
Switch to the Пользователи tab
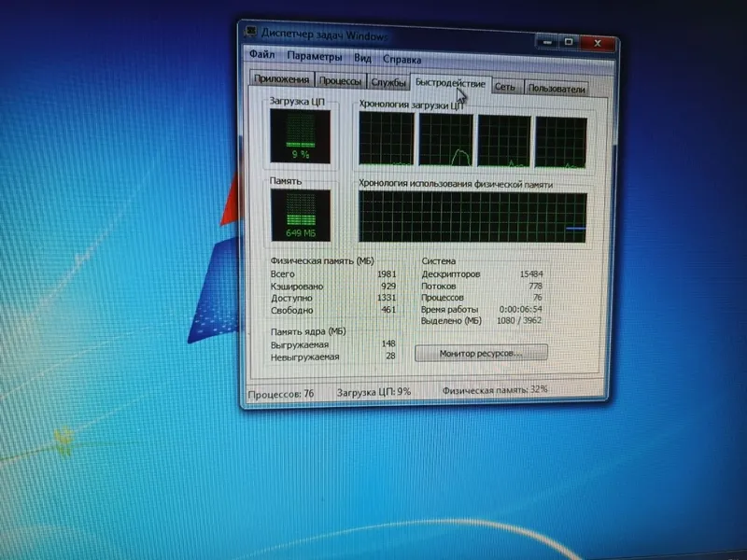pos(556,89)
